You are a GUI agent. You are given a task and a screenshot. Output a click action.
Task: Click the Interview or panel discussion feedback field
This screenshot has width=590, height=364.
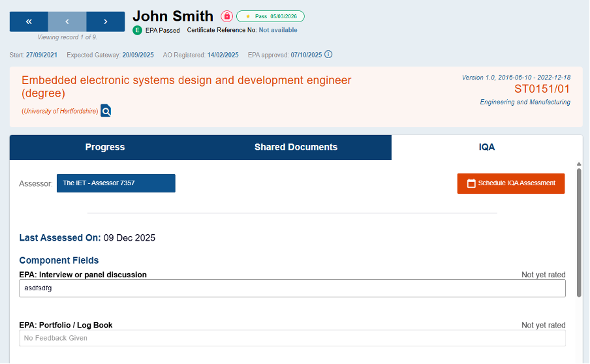click(x=292, y=288)
